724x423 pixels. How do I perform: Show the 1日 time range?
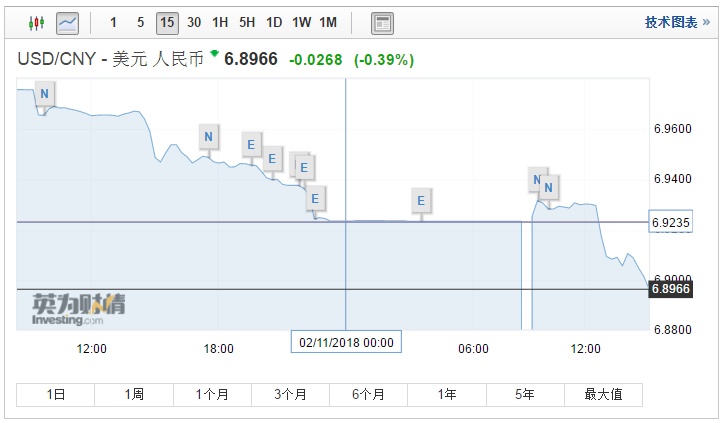tap(56, 394)
